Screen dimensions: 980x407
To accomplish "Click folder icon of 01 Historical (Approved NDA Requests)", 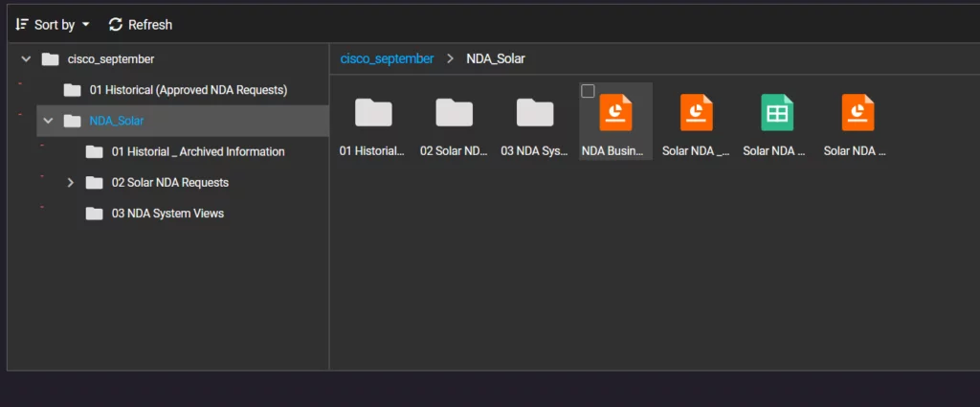I will click(73, 91).
